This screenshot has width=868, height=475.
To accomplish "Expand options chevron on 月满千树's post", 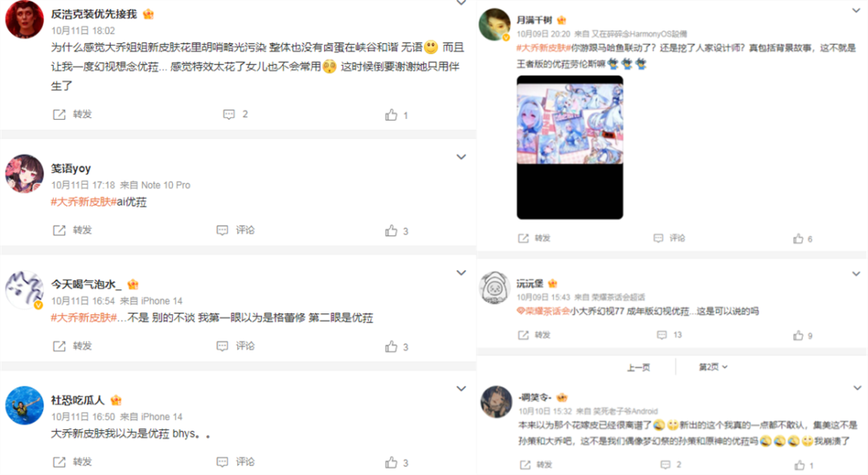I will [856, 10].
